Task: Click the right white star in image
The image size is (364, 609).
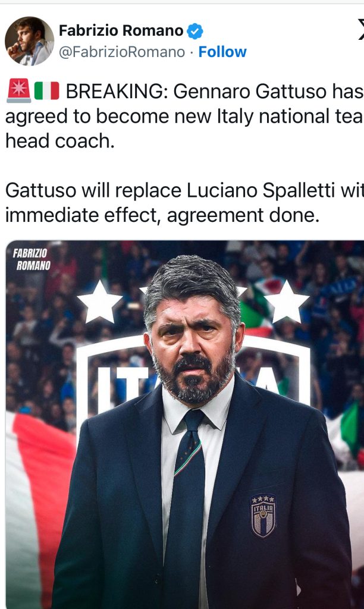Action: [287, 302]
